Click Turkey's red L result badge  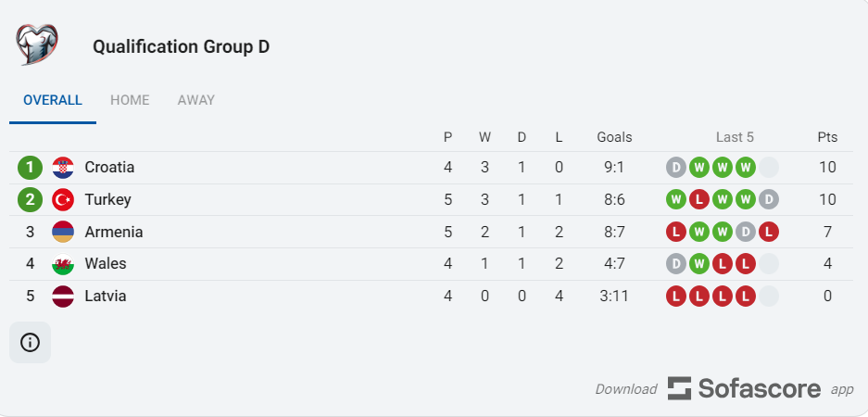(699, 200)
